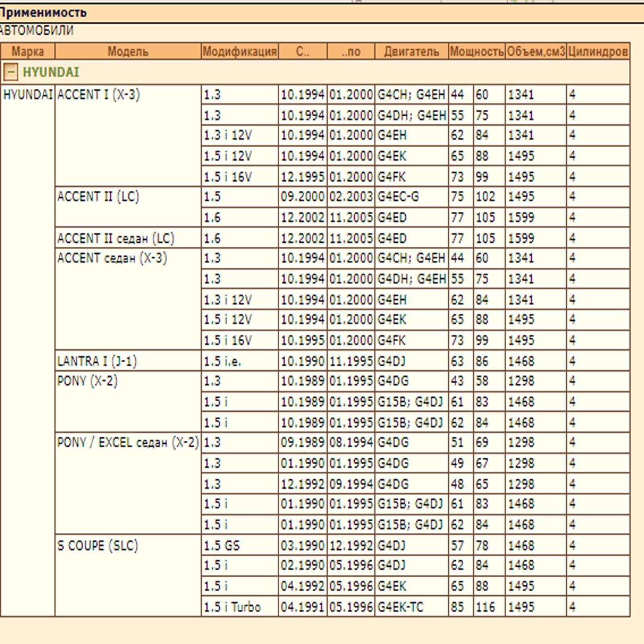Select ACCENT II седан (LC) model cell
Viewport: 644px width, 644px height.
click(116, 238)
